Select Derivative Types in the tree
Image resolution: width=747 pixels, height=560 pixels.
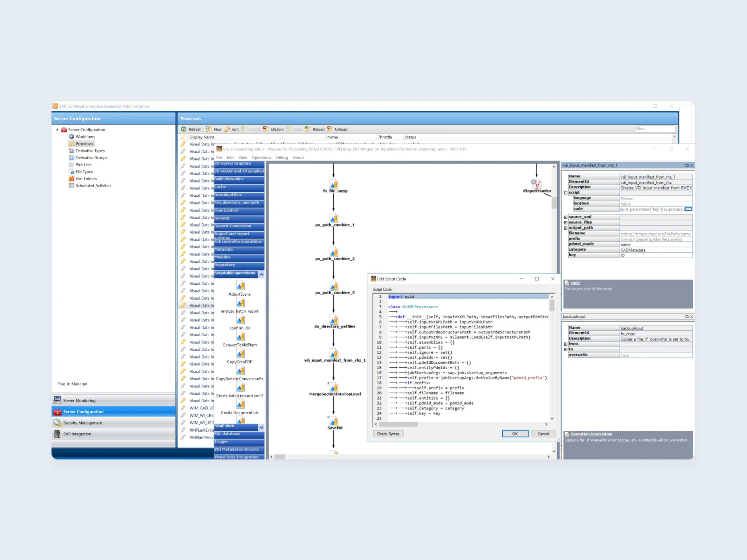point(90,151)
